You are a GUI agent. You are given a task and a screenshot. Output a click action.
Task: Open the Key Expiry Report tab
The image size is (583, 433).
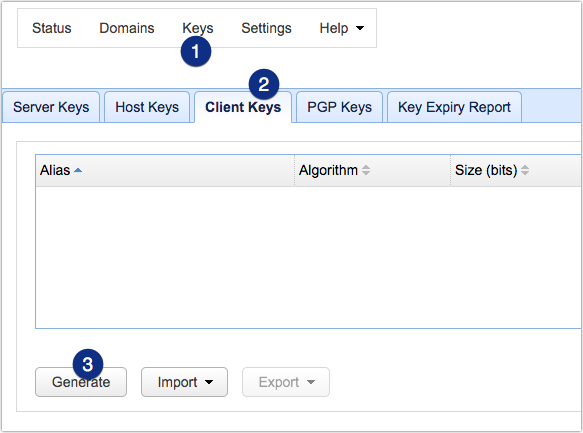(454, 107)
